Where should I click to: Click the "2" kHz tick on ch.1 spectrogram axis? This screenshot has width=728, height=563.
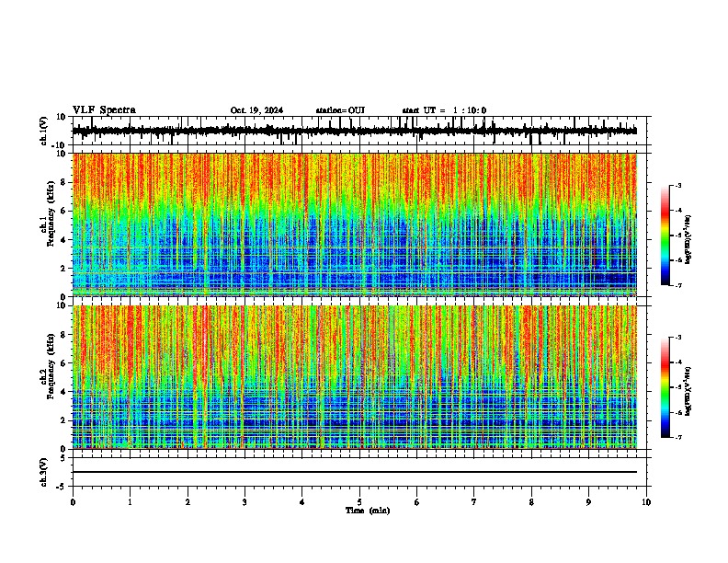(63, 269)
